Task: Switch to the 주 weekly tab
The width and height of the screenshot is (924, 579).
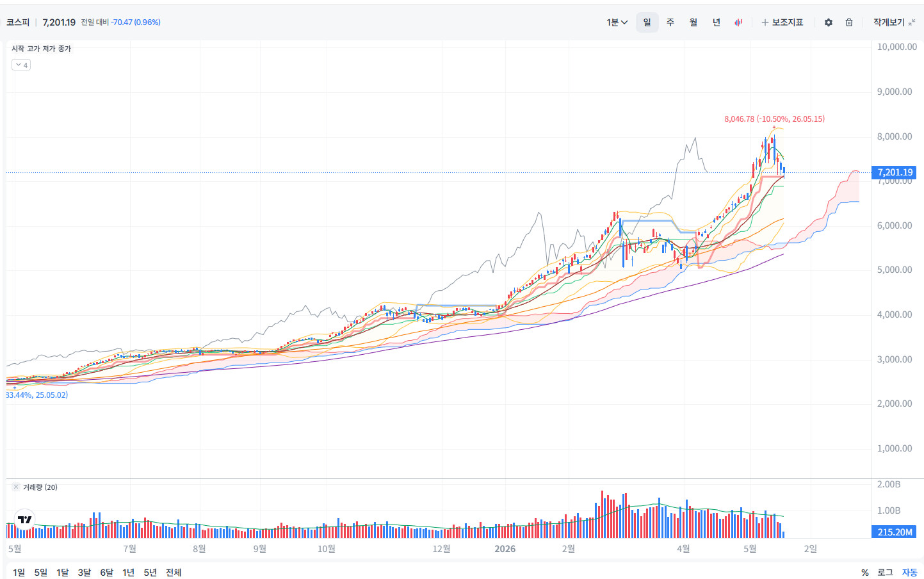Action: [670, 22]
